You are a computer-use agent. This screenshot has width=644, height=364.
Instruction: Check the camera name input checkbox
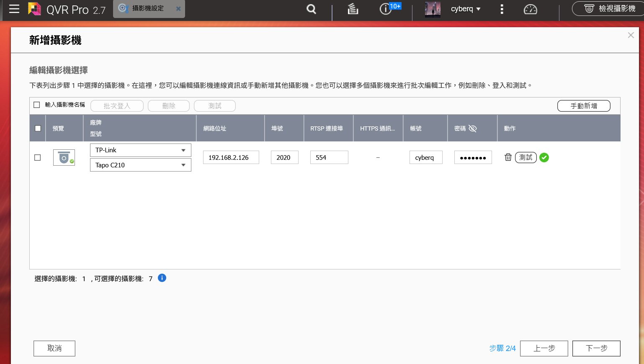(x=37, y=105)
